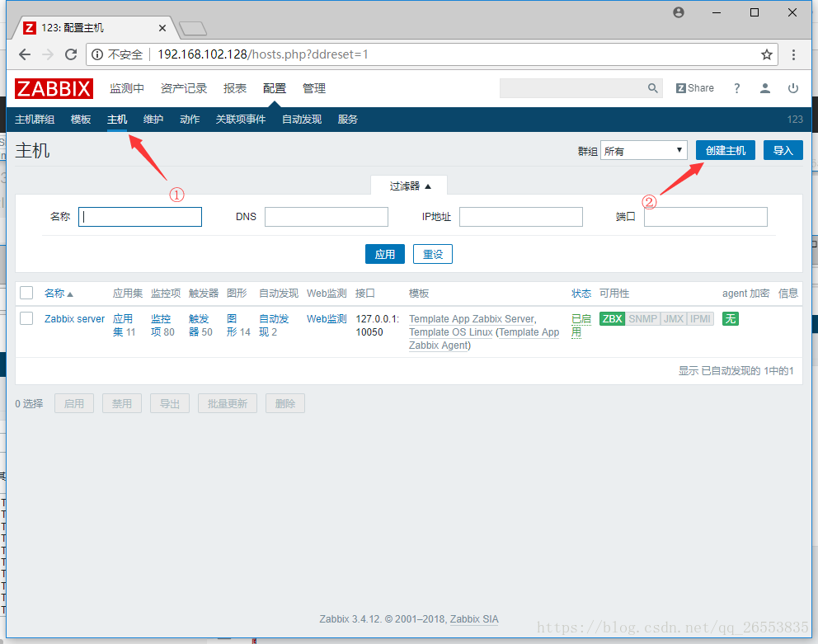Image resolution: width=818 pixels, height=644 pixels.
Task: Switch to the 主机群组 submenu
Action: (x=35, y=120)
